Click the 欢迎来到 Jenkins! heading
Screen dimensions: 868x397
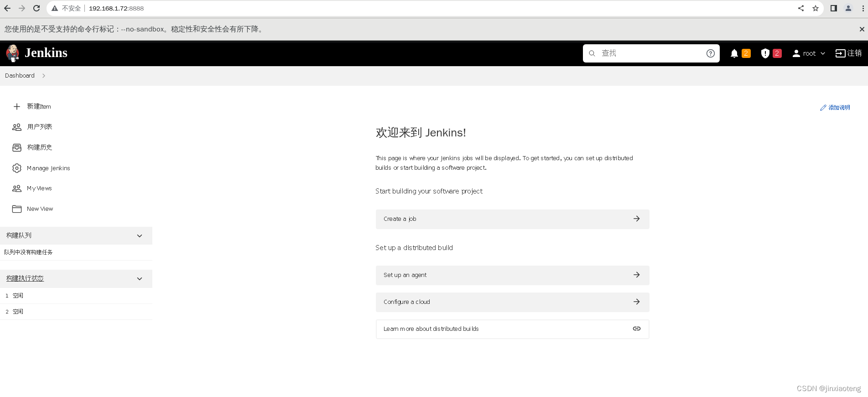pyautogui.click(x=421, y=133)
